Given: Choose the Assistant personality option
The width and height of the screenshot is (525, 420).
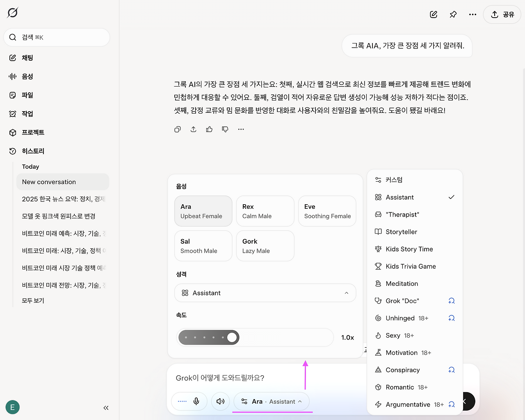Looking at the screenshot, I should (415, 197).
